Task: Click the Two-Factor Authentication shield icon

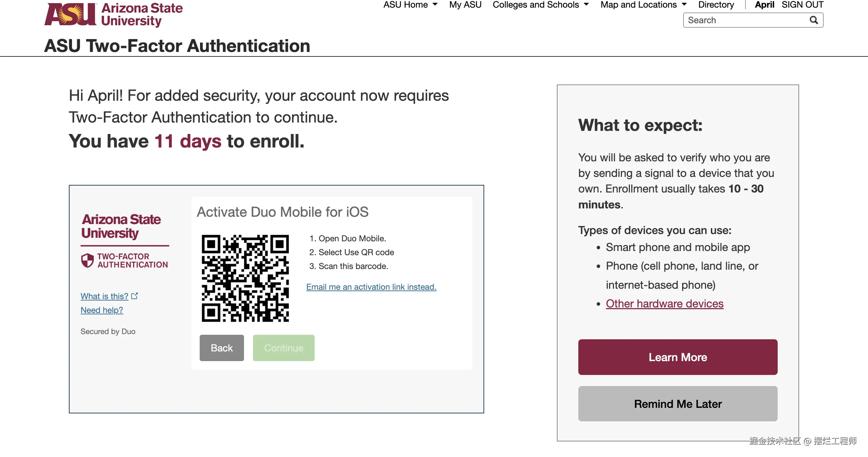Action: pos(87,260)
